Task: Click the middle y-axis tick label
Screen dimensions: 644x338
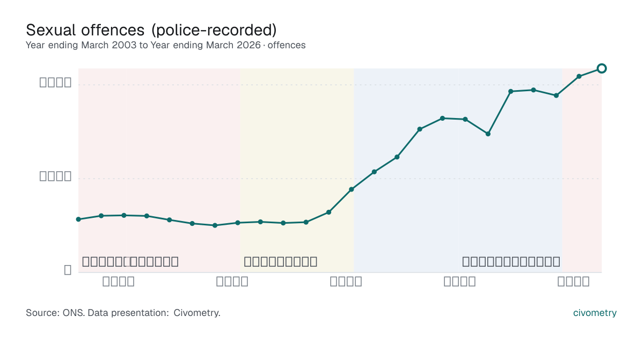Action: 56,177
